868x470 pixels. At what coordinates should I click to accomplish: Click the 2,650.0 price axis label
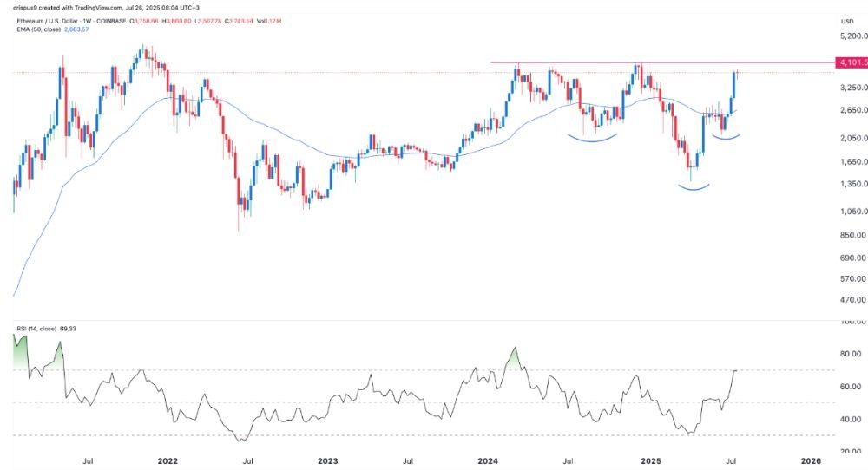point(848,111)
